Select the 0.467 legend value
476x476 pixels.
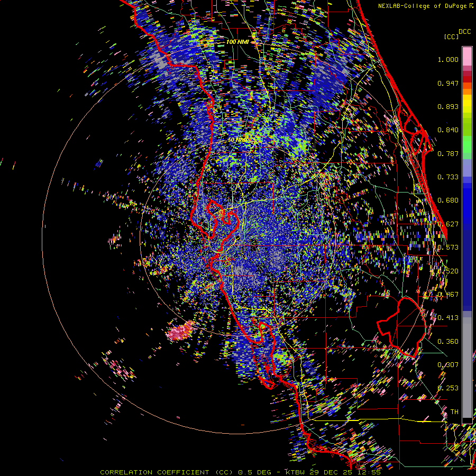pyautogui.click(x=448, y=295)
